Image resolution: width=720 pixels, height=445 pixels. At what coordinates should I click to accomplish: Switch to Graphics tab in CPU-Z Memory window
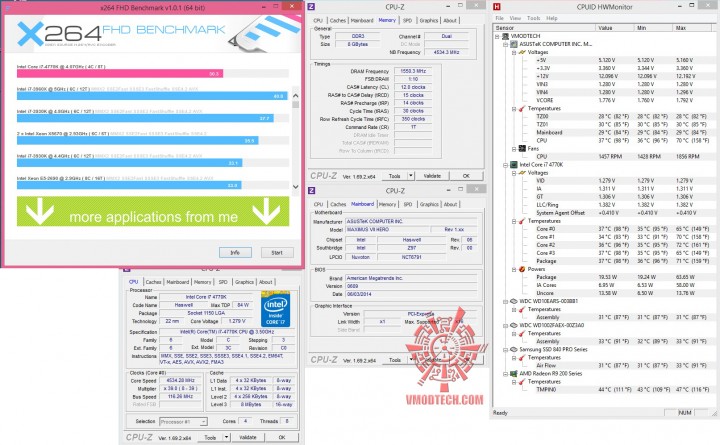[x=428, y=20]
